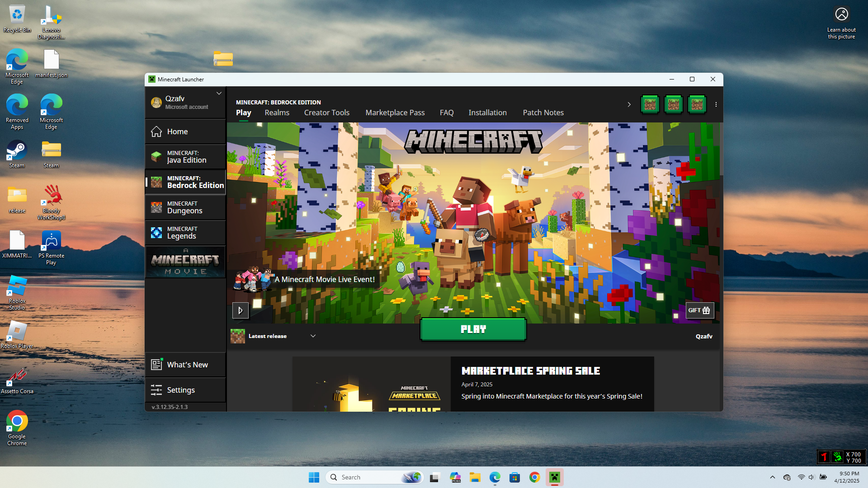868x488 pixels.
Task: Open What's New section
Action: point(185,365)
